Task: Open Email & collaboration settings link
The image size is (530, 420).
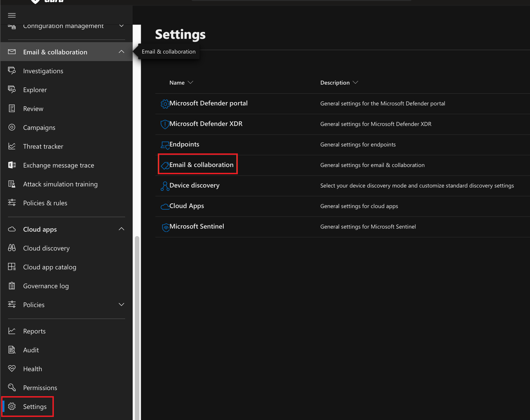Action: coord(201,165)
